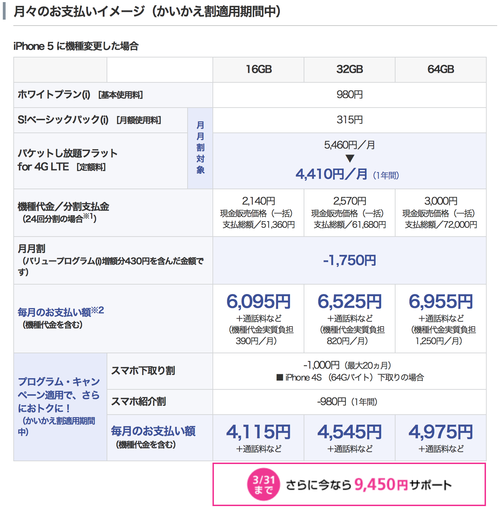Click the さらに今なら 9,450円サポート banner
The height and width of the screenshot is (518, 500).
349,484
